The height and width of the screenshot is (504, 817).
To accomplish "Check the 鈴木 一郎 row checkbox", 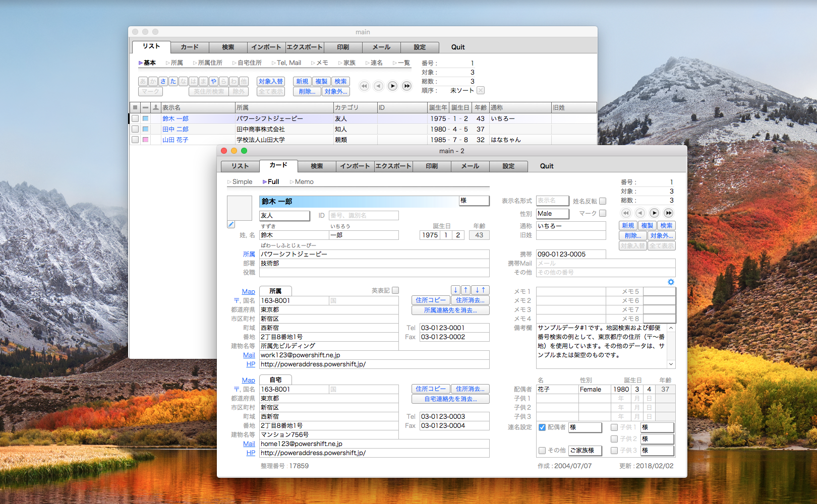I will (135, 119).
